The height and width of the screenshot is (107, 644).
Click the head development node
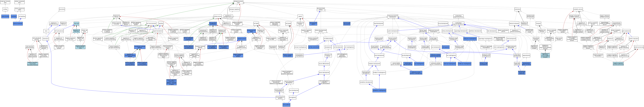tap(379, 24)
